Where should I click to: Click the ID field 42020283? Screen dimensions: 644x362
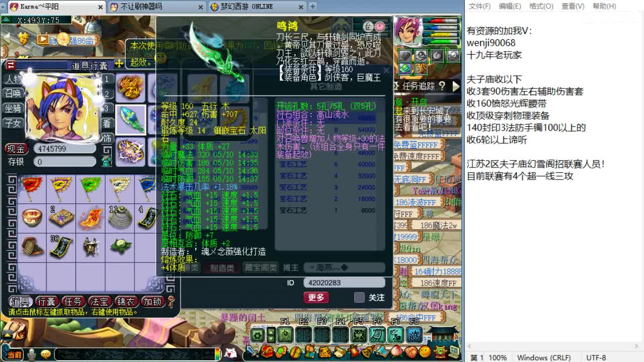click(x=344, y=283)
